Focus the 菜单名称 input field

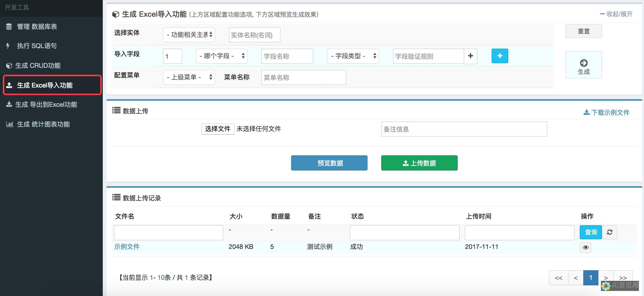(x=304, y=77)
